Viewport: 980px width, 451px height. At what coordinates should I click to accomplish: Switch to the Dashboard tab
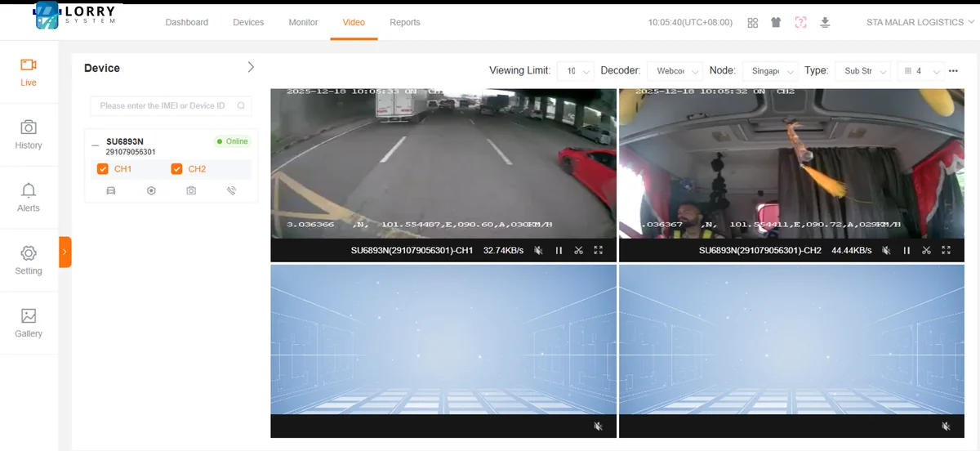pyautogui.click(x=187, y=22)
